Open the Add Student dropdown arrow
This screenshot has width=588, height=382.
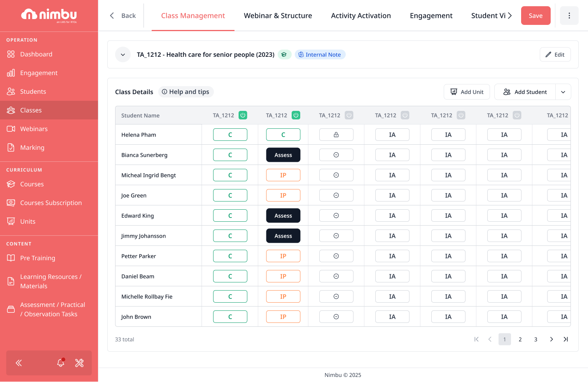click(563, 92)
